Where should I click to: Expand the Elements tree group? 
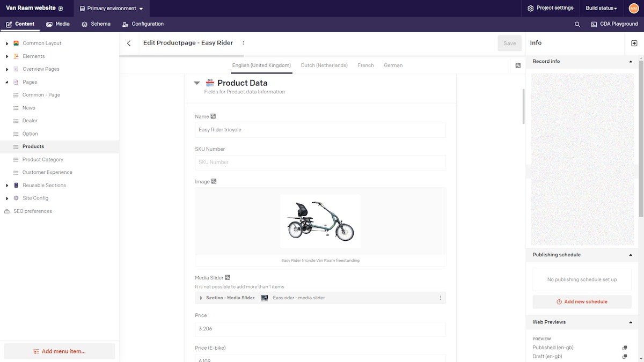pos(7,56)
